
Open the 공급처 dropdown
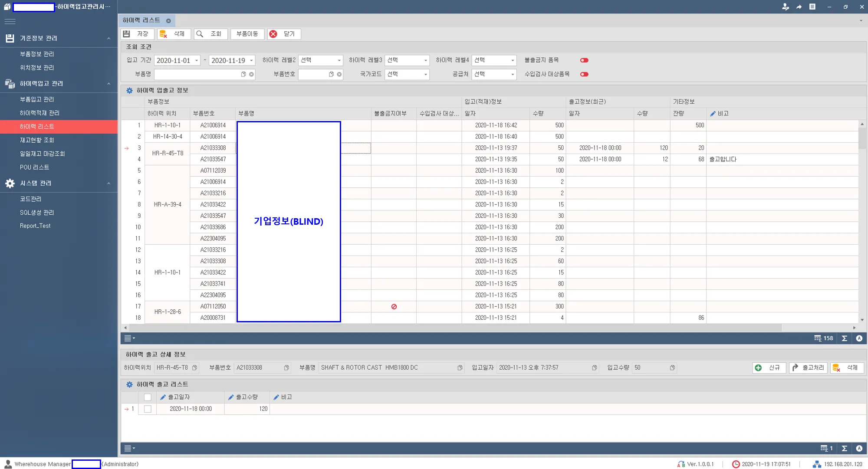(x=513, y=74)
